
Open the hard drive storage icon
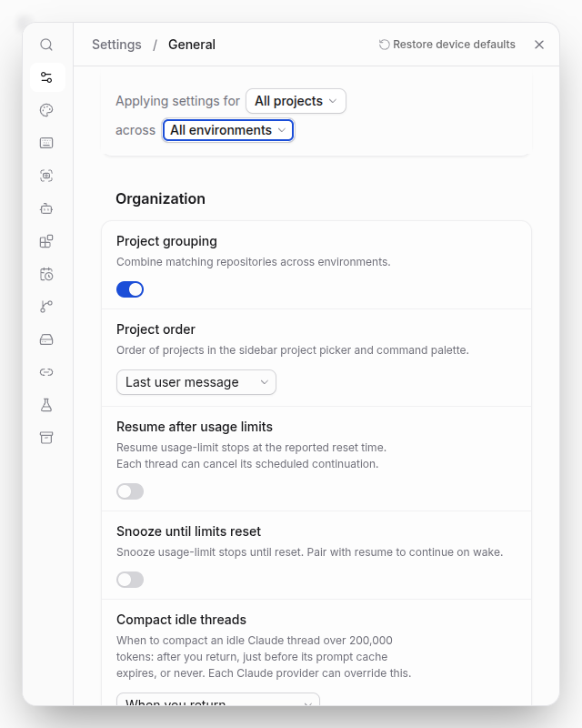(46, 339)
